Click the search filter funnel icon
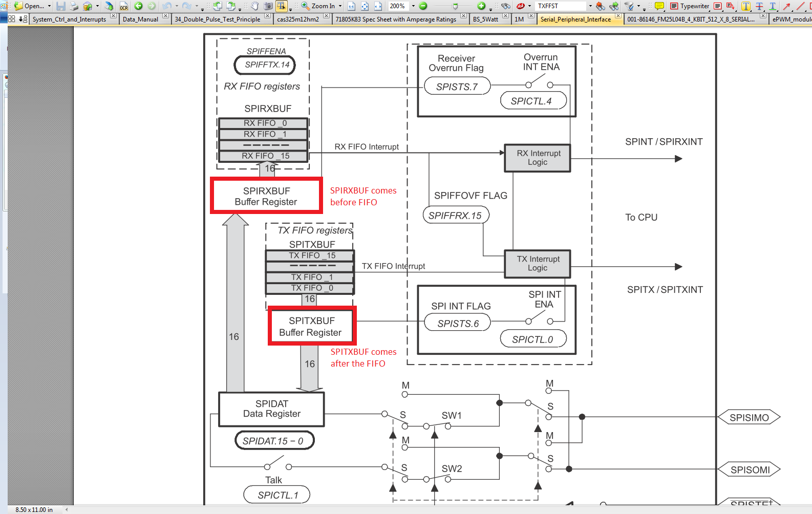This screenshot has width=812, height=514. (629, 6)
